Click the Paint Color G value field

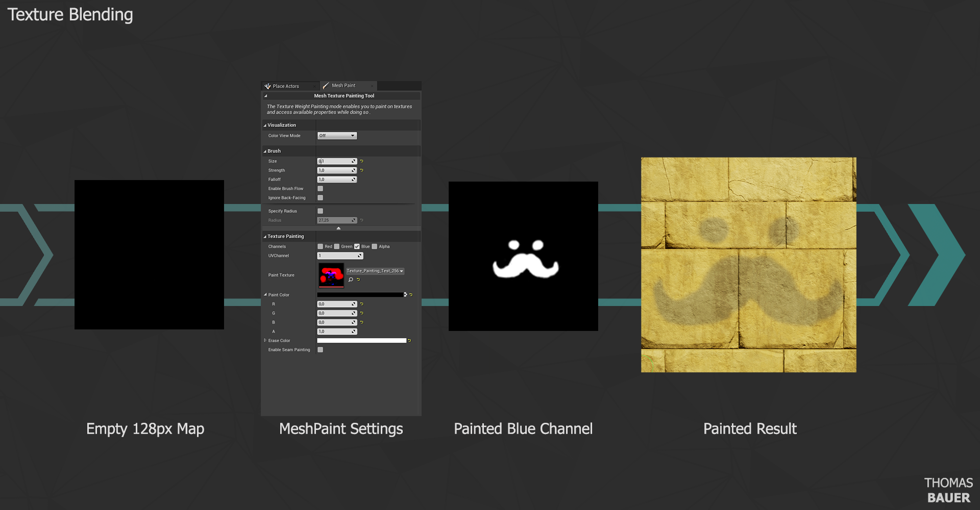[x=337, y=313]
